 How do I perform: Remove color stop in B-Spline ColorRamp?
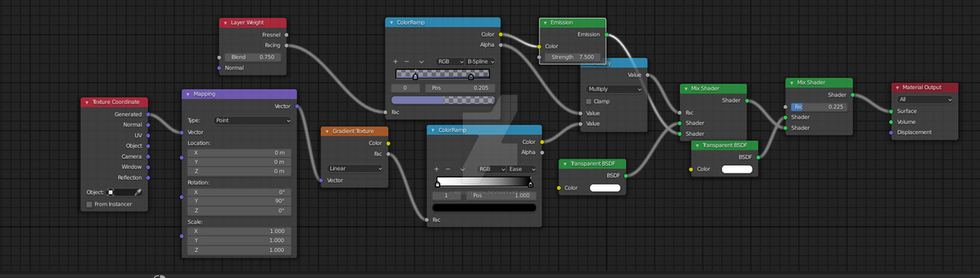pyautogui.click(x=407, y=61)
